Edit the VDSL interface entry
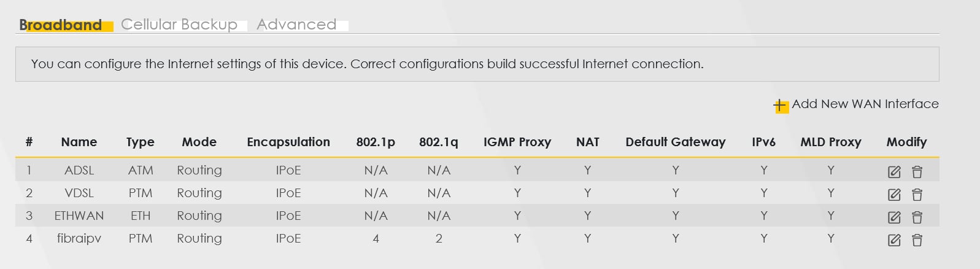Screen dimensions: 980x269 pyautogui.click(x=894, y=195)
